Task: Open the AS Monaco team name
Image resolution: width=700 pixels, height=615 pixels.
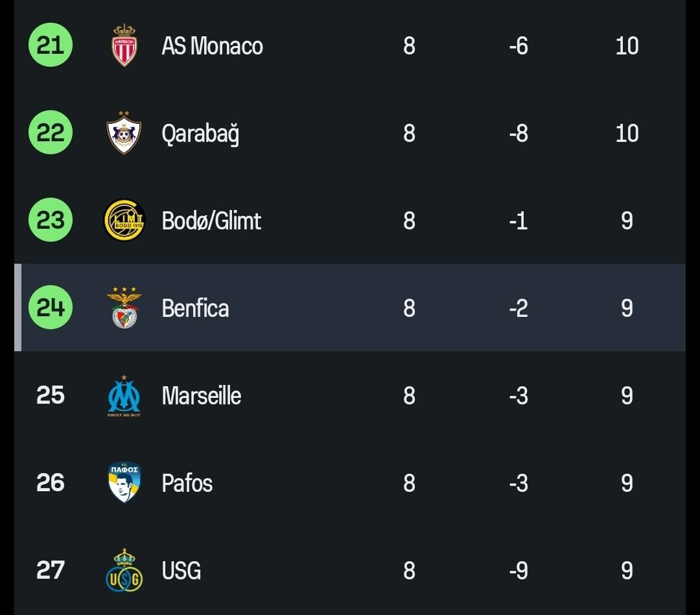Action: coord(212,46)
